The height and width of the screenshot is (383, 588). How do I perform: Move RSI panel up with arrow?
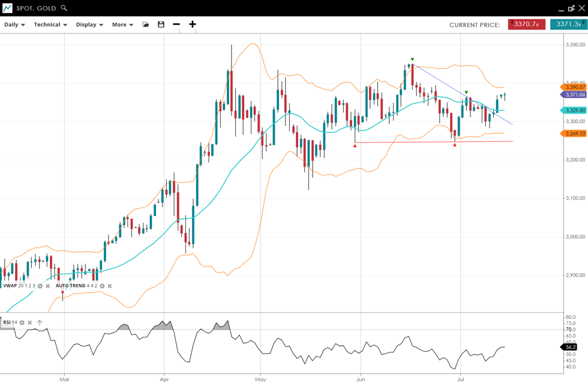point(40,323)
